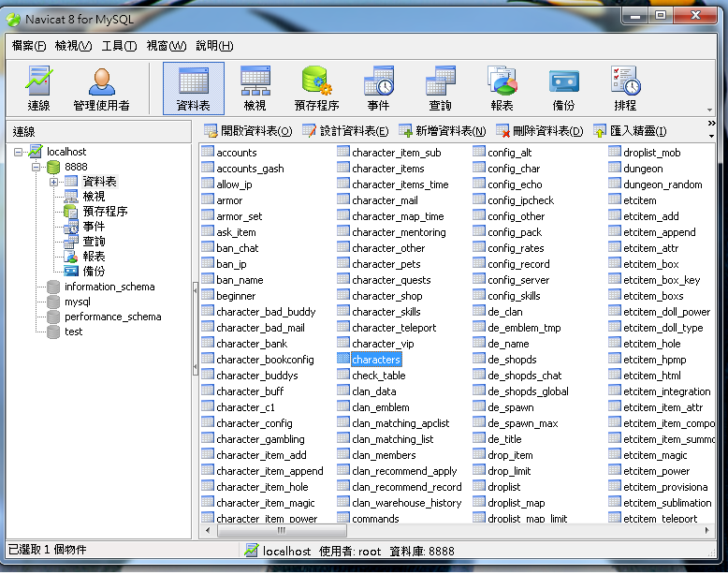The height and width of the screenshot is (575, 728).
Task: Select test database in tree
Action: click(x=73, y=332)
